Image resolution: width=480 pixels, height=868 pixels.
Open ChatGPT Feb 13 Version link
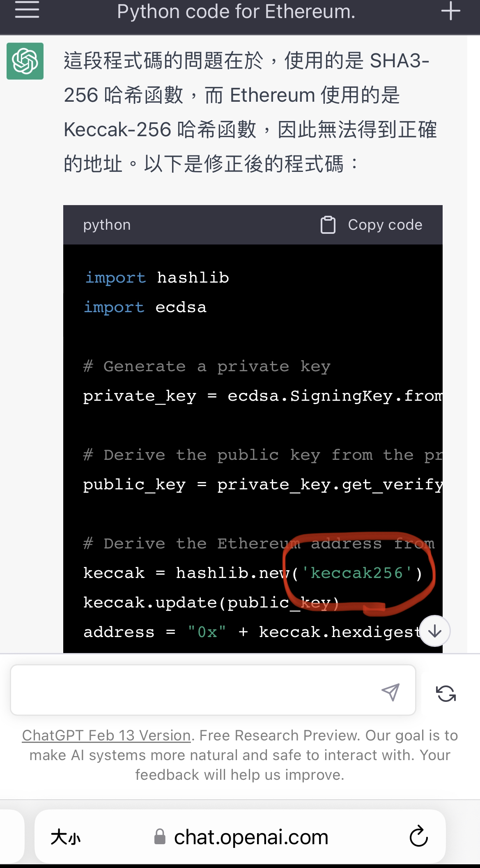(x=106, y=736)
